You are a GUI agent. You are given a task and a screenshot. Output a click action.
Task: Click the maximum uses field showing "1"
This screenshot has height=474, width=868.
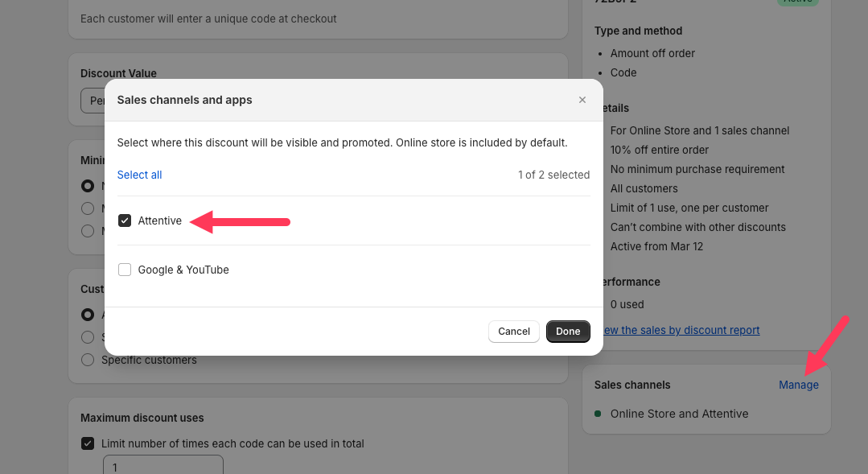tap(162, 467)
